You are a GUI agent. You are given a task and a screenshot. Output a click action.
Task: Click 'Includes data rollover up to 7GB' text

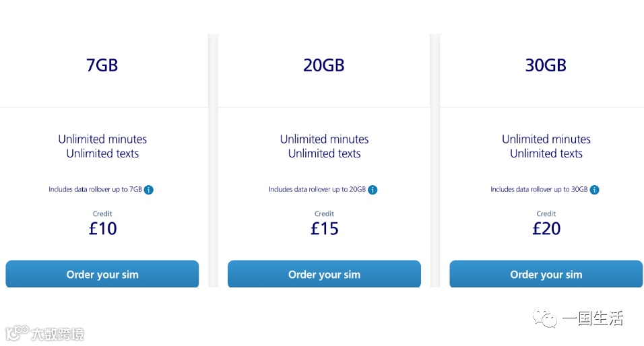[x=95, y=190]
